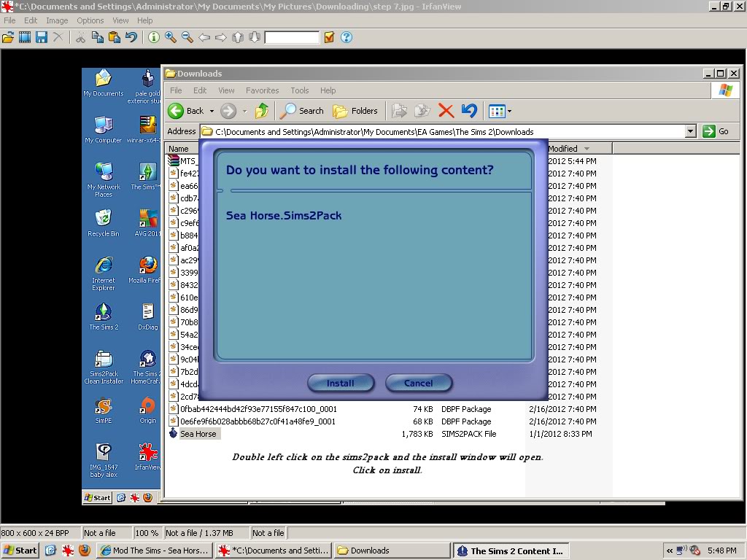Viewport: 747px width, 560px height.
Task: Click the up arrow icon in IrfanView toolbar
Action: click(238, 37)
